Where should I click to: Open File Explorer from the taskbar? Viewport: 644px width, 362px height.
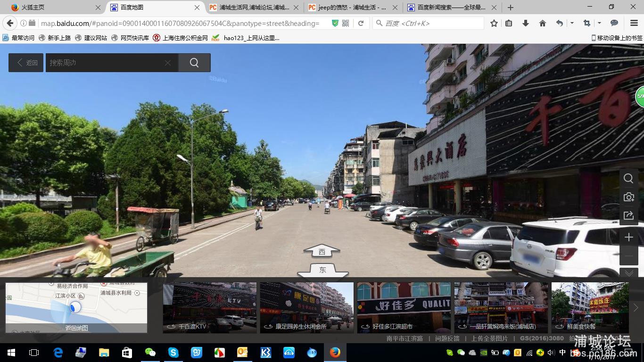click(104, 353)
